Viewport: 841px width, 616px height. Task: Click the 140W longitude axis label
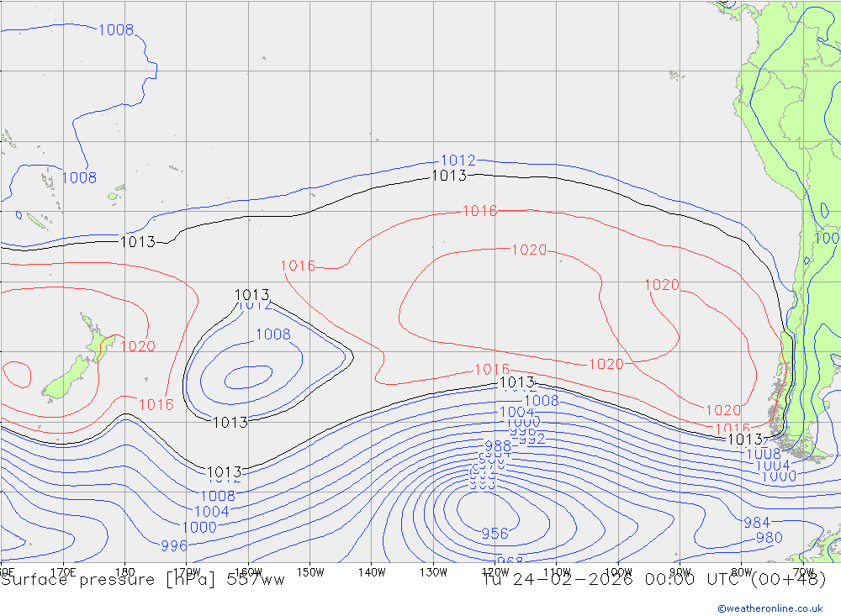(x=372, y=572)
